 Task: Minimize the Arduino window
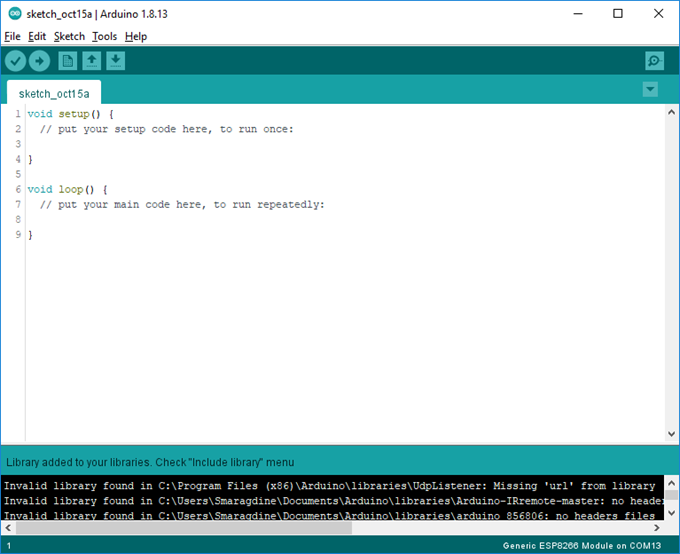578,14
